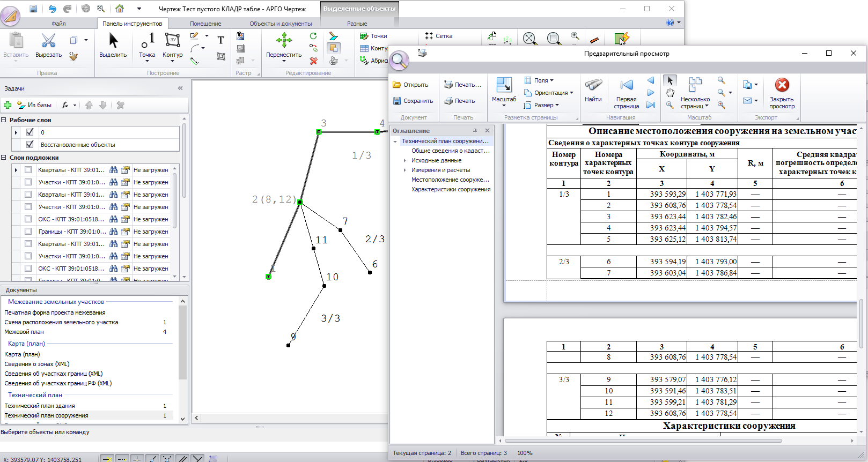Click Из базы button in Задачи
The width and height of the screenshot is (868, 462).
(x=34, y=105)
